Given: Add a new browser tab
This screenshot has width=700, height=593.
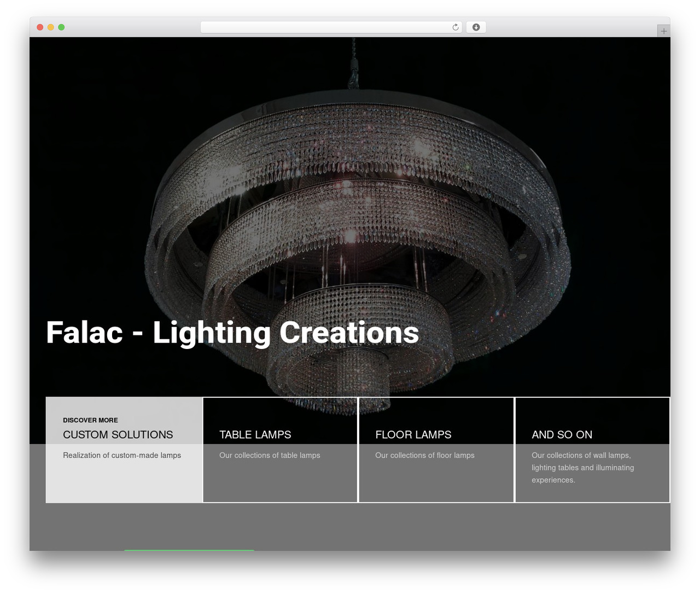Looking at the screenshot, I should (x=663, y=31).
